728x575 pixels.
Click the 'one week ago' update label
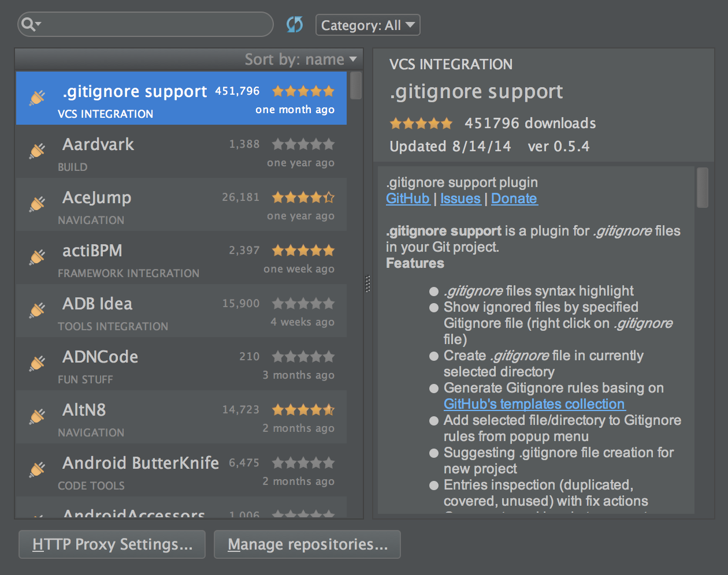[299, 269]
